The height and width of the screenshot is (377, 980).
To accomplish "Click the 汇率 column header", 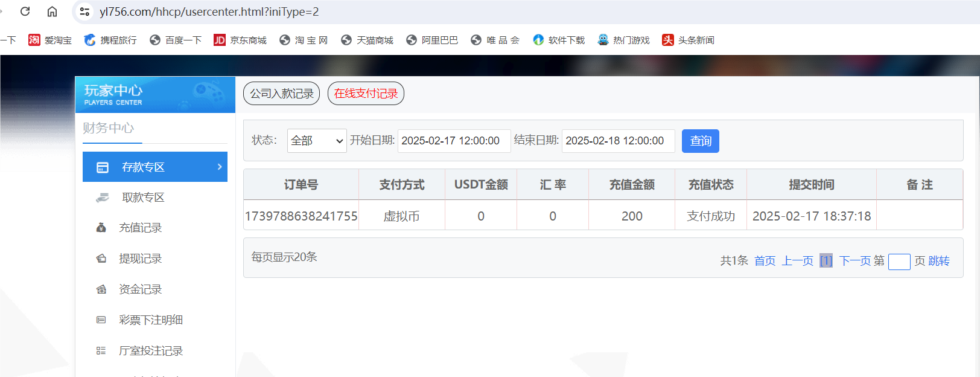I will pyautogui.click(x=553, y=185).
